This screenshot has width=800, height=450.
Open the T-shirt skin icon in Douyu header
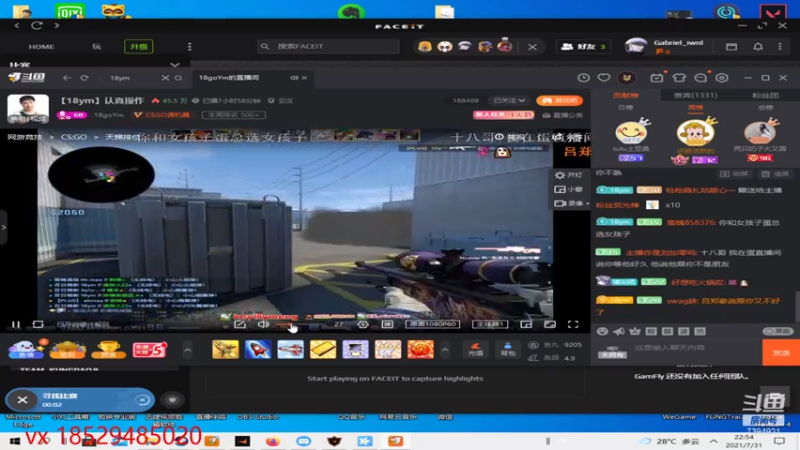coord(679,78)
